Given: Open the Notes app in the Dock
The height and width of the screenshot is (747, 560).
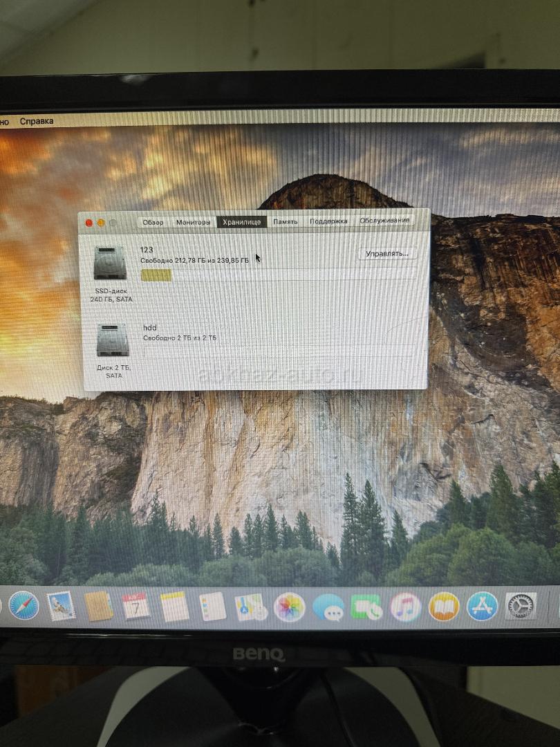Looking at the screenshot, I should (x=174, y=607).
